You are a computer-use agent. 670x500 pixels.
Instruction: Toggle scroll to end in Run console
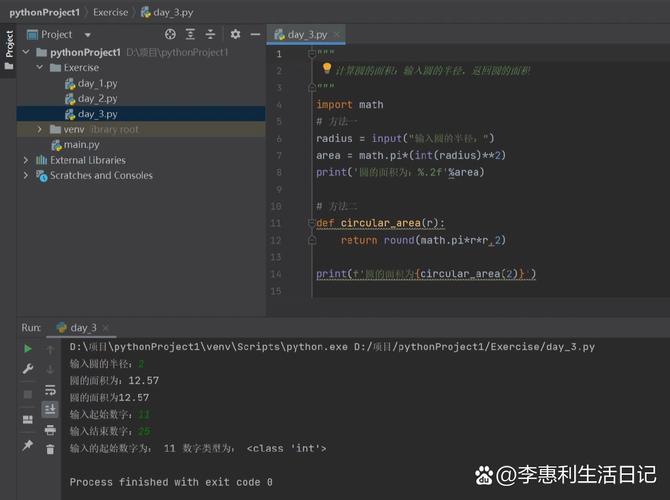pyautogui.click(x=50, y=409)
